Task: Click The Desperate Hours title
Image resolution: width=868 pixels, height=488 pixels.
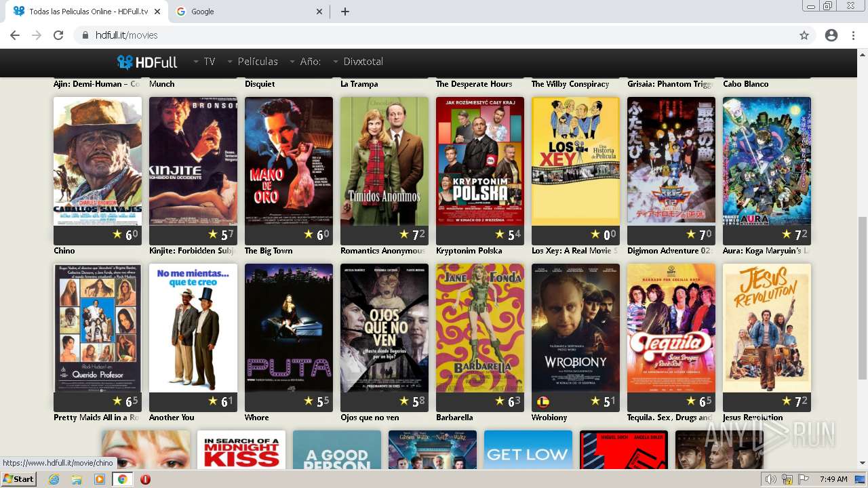Action: click(x=474, y=84)
